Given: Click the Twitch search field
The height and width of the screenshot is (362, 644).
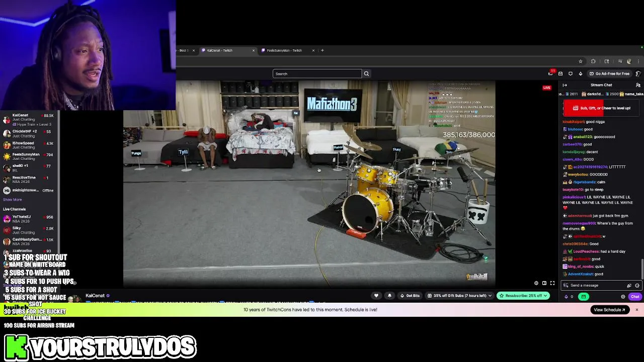Looking at the screenshot, I should tap(317, 74).
